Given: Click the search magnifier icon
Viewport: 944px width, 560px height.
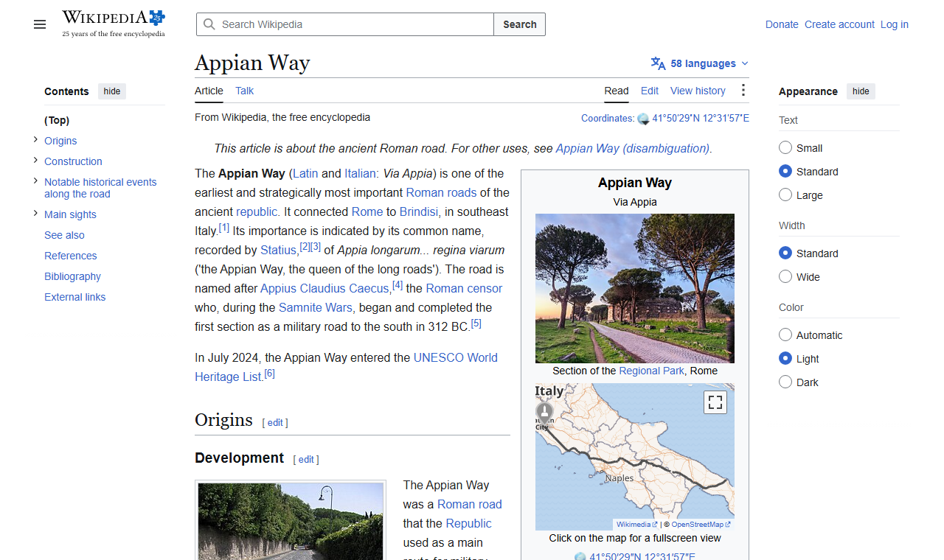Looking at the screenshot, I should point(209,24).
